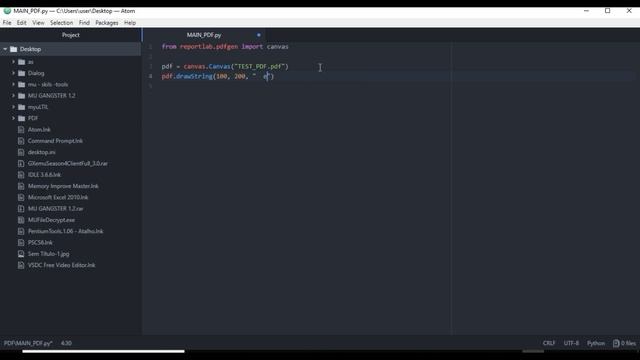Image resolution: width=640 pixels, height=360 pixels.
Task: Click line number 4 in the gutter
Action: tap(151, 76)
